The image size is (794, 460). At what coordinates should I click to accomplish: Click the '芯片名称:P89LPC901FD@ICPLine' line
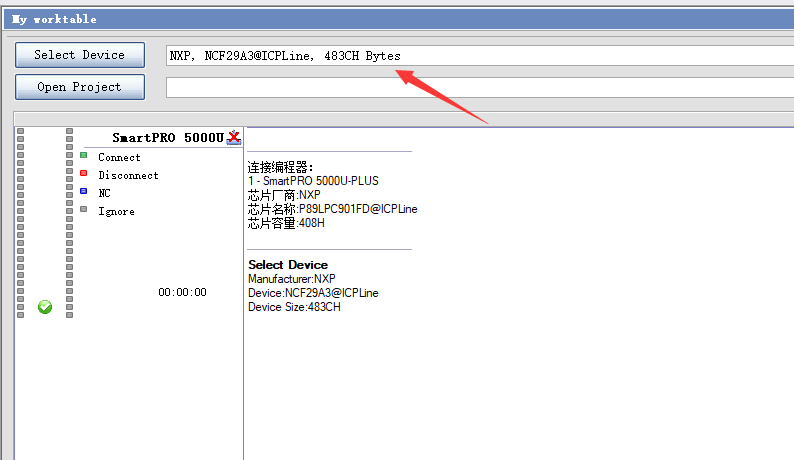[332, 209]
